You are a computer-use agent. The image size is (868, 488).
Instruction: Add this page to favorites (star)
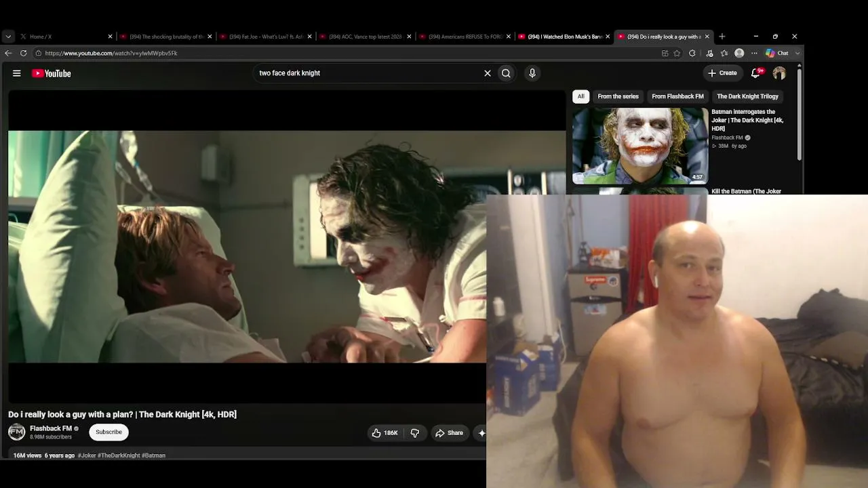(677, 53)
